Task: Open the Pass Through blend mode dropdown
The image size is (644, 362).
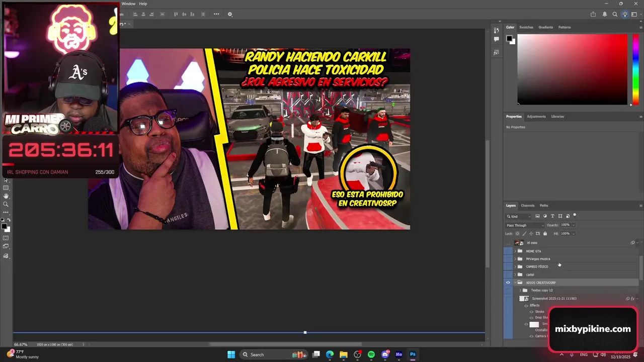Action: point(525,225)
